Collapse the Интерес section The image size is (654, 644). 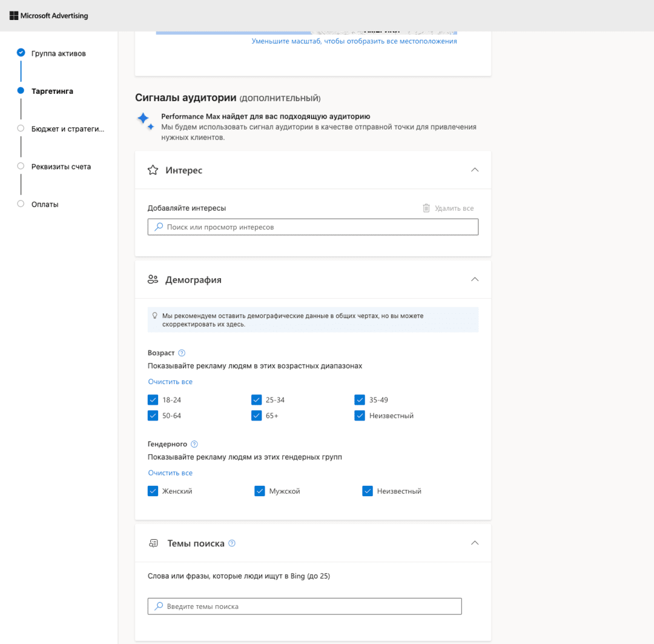pos(475,170)
